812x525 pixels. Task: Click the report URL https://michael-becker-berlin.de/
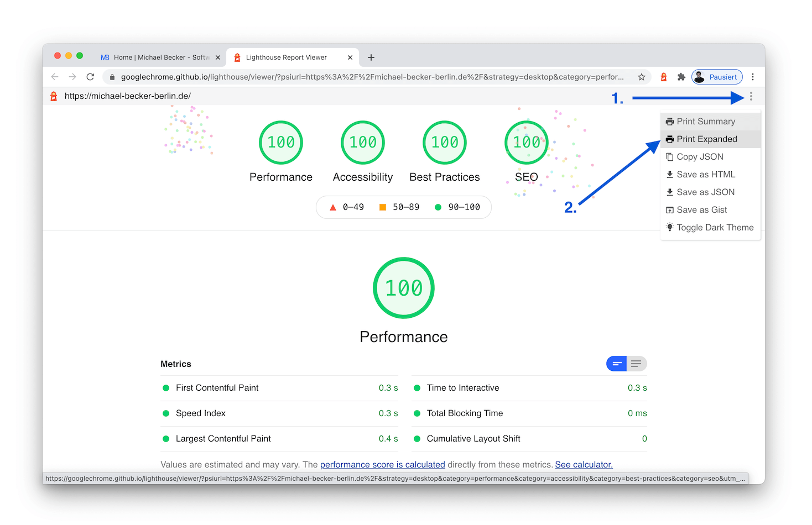pos(128,96)
